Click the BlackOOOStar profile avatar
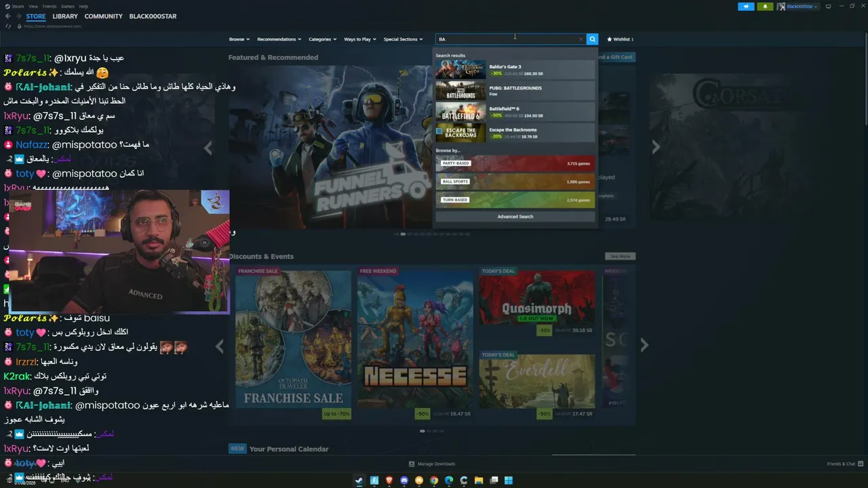This screenshot has width=868, height=488. tap(781, 6)
